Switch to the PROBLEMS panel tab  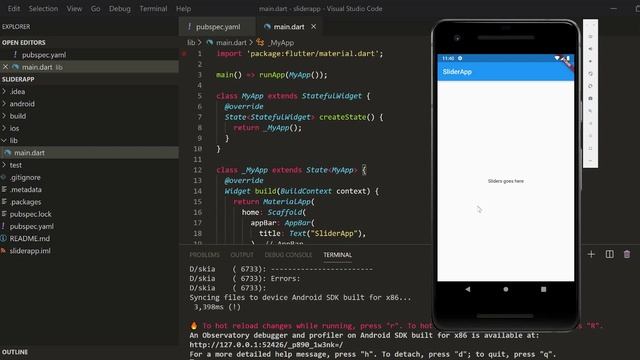[x=204, y=255]
